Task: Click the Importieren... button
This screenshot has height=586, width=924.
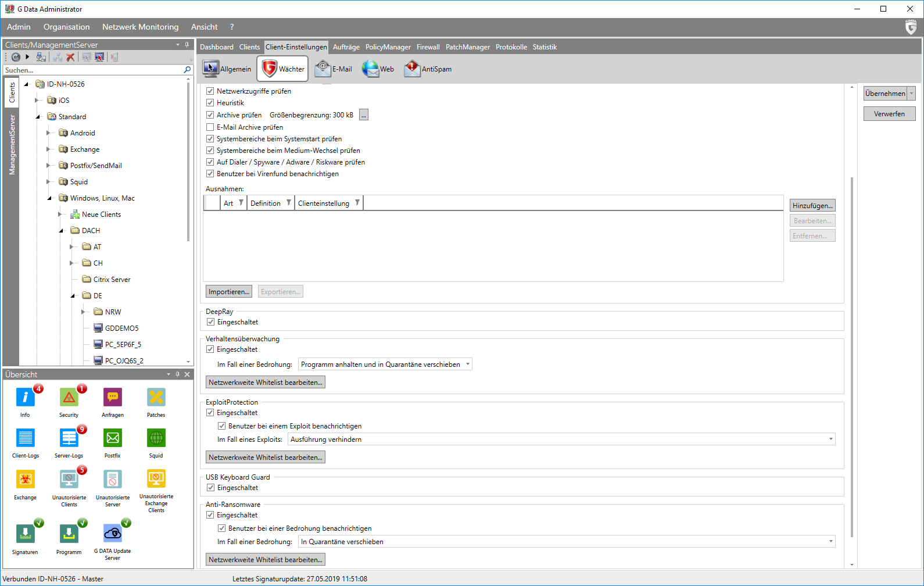Action: click(x=229, y=292)
